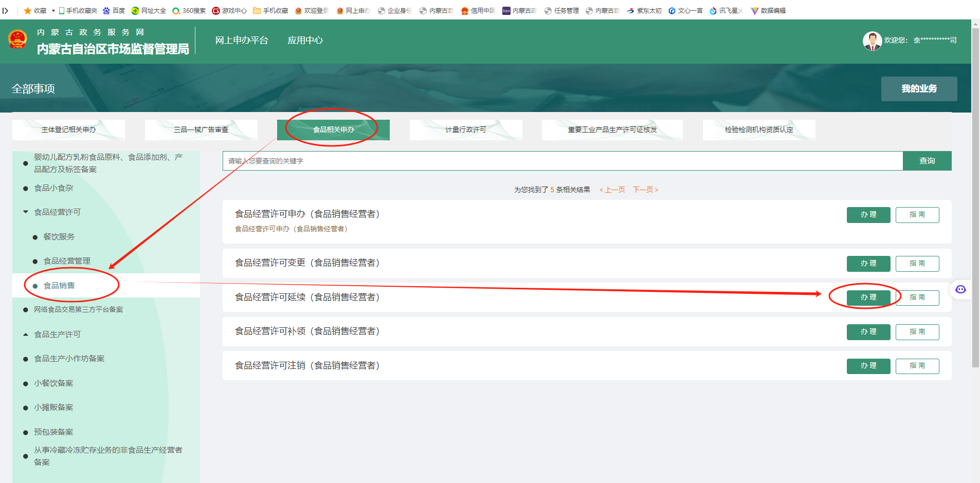
Task: Open the 讯飞星火 bookmark
Action: click(725, 10)
